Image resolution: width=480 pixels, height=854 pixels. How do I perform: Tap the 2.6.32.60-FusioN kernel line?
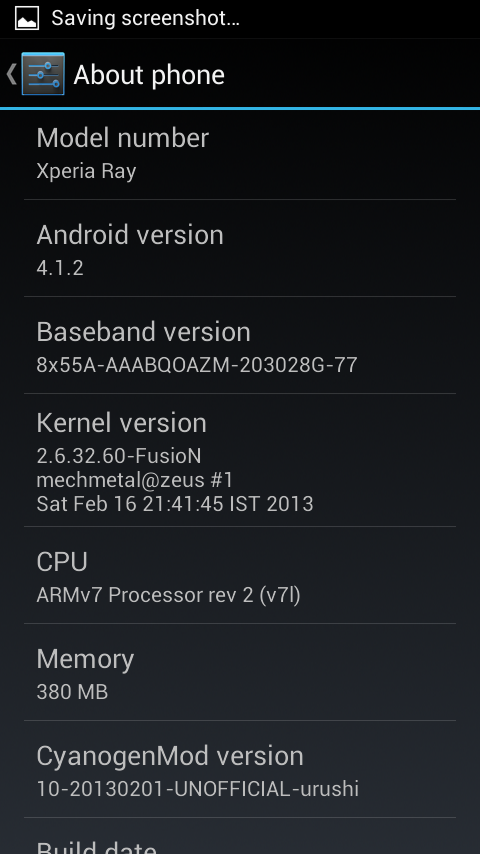119,456
